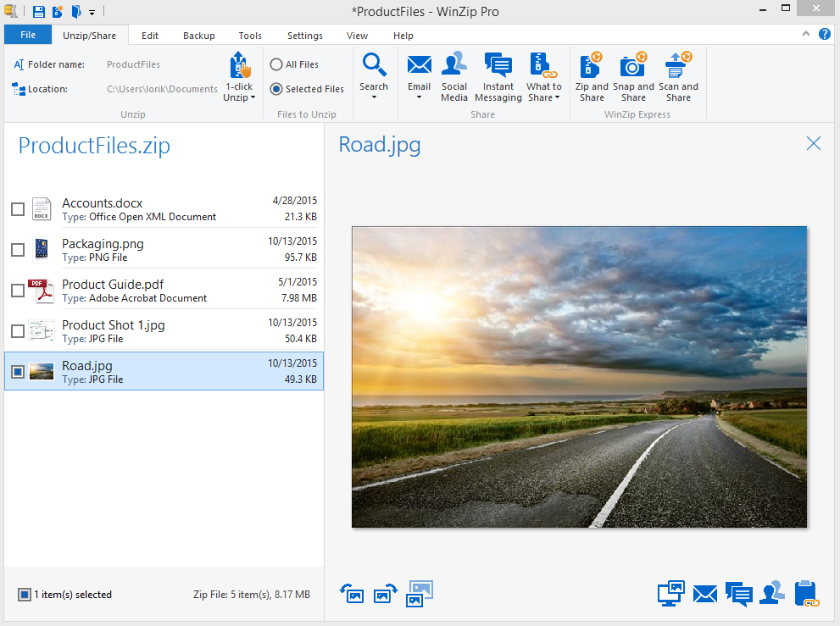
Task: Start Scan and Share tool
Action: [678, 64]
